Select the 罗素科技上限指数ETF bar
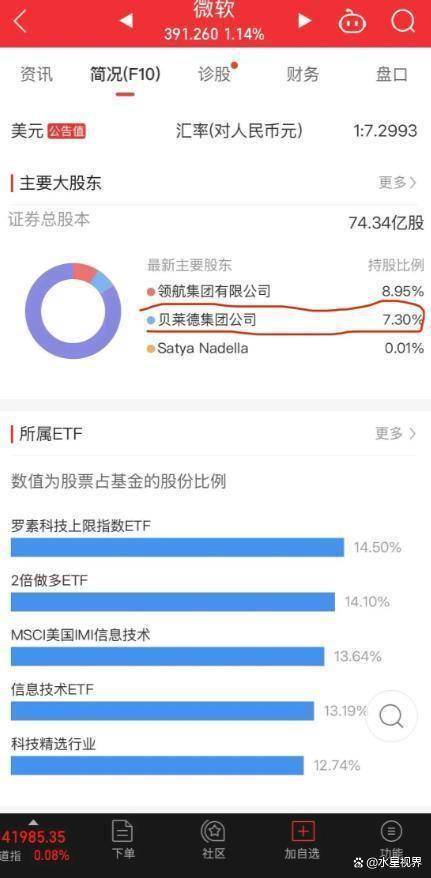431x878 pixels. [177, 547]
